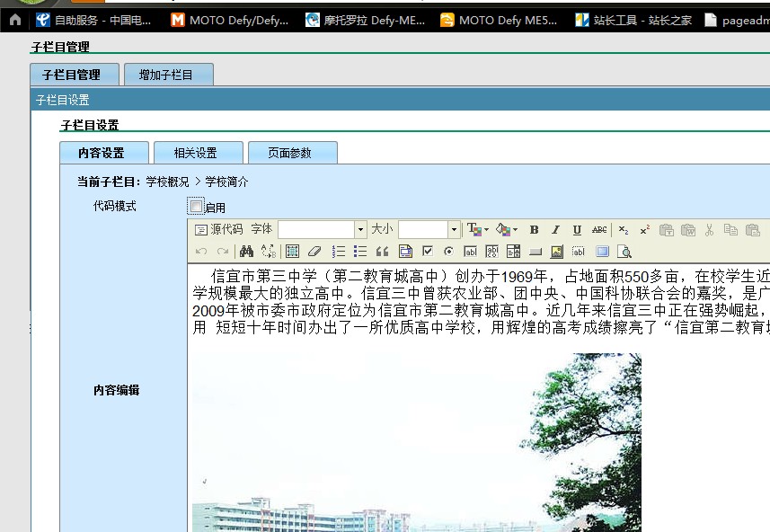Apply superscript formatting
770x532 pixels.
[x=645, y=230]
